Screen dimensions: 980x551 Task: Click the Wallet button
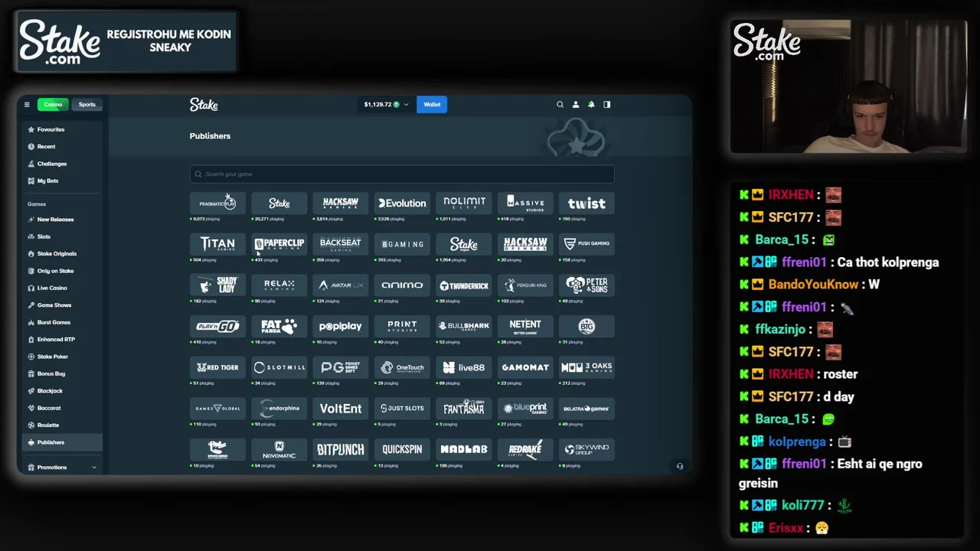point(432,104)
